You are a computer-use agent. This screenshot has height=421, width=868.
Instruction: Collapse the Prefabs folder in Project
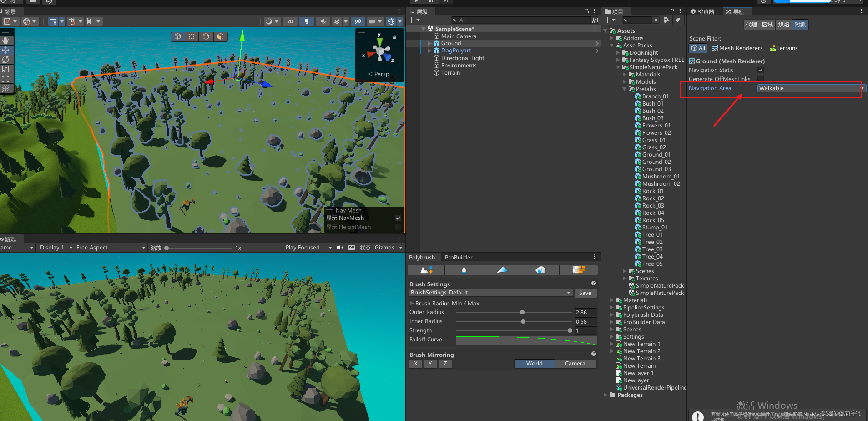coord(625,89)
